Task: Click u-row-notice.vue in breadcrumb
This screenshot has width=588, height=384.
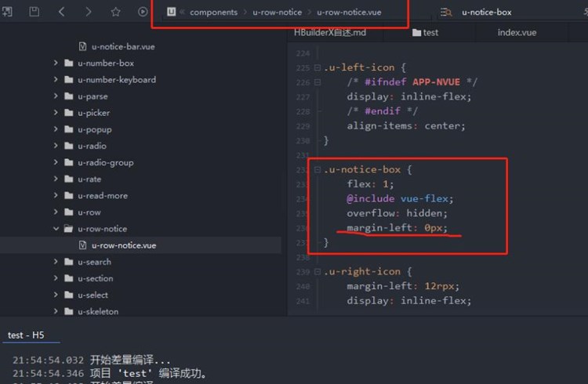Action: coord(349,12)
